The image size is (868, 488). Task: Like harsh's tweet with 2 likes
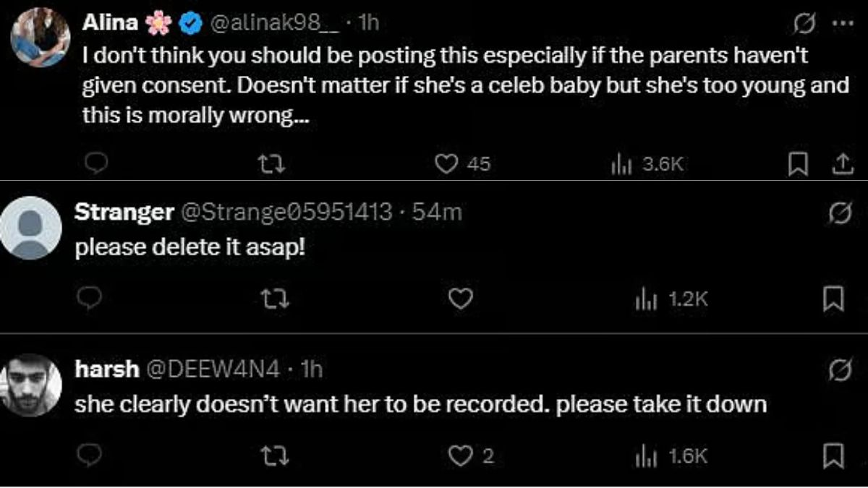click(461, 455)
